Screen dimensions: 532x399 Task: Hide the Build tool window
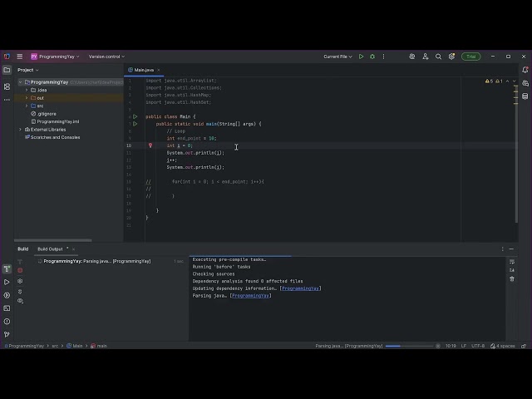tap(511, 249)
